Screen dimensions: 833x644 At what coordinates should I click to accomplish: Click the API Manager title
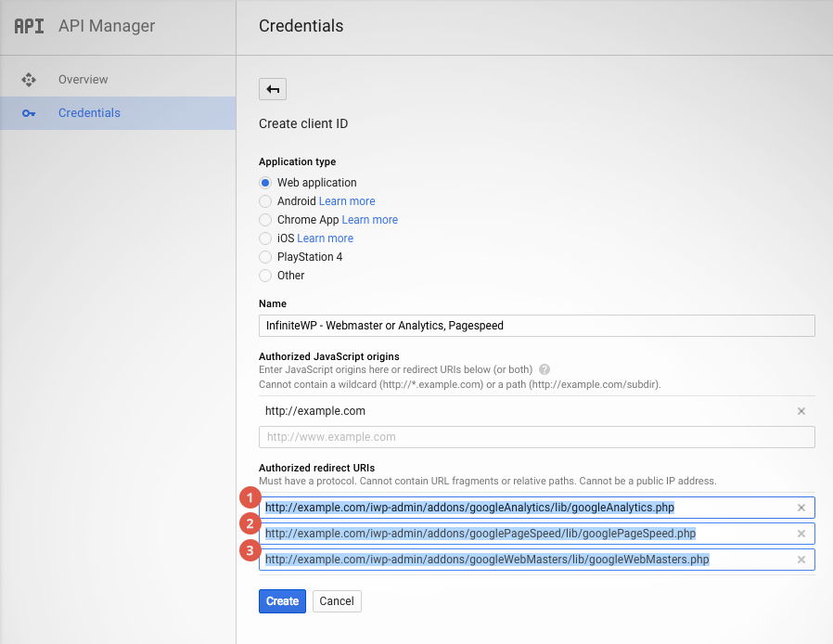tap(107, 25)
